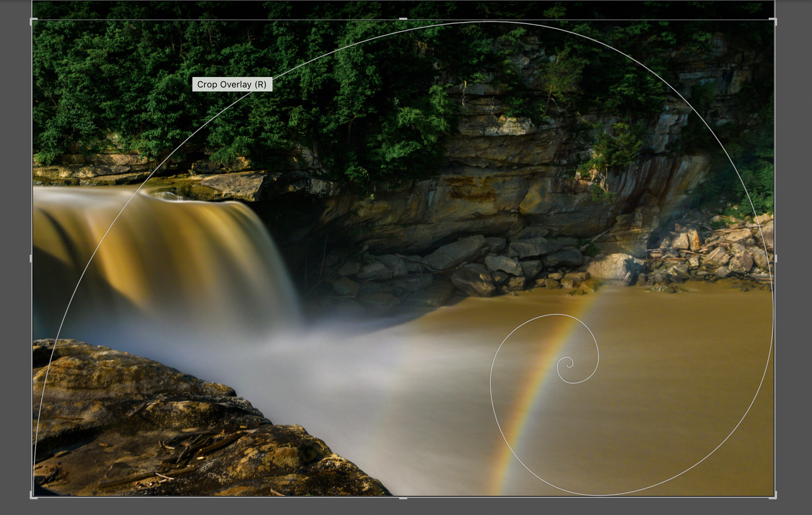Screen dimensions: 812x515
Task: Click the bottom-center crop edge handle
Action: (x=403, y=498)
